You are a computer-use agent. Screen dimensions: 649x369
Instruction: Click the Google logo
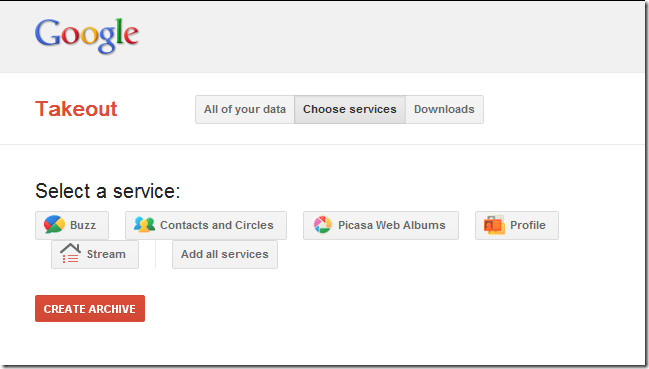[x=87, y=36]
